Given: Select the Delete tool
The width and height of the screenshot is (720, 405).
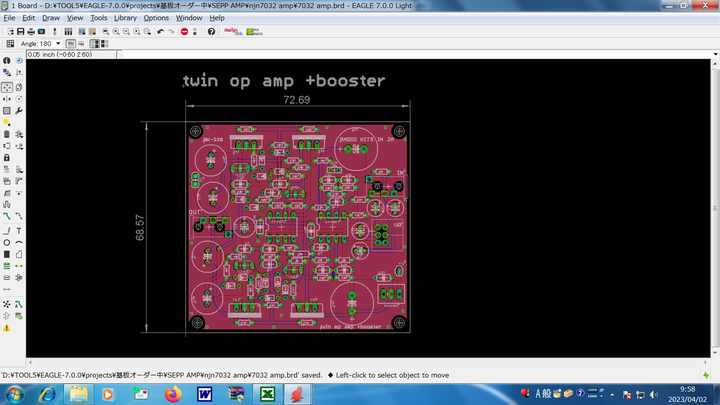Looking at the screenshot, I should point(6,134).
